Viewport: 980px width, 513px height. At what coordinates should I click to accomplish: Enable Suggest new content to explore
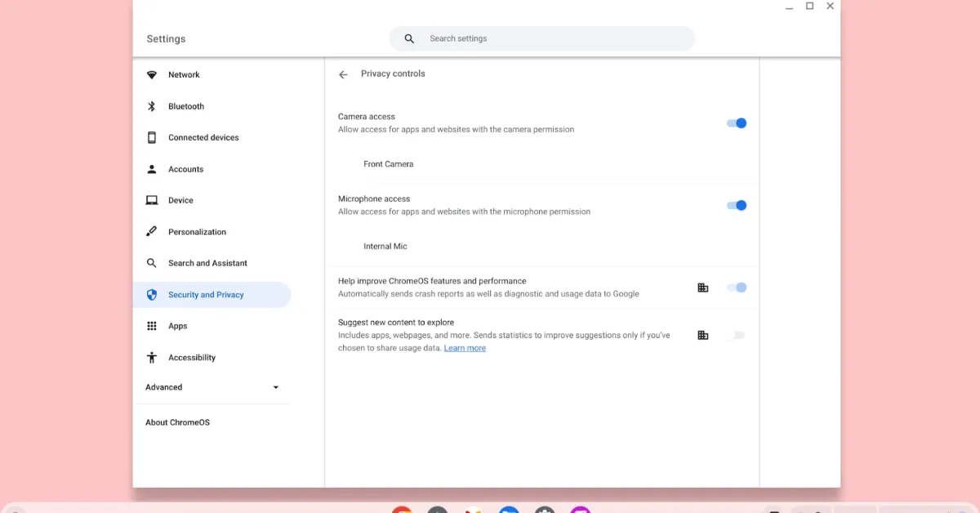737,335
